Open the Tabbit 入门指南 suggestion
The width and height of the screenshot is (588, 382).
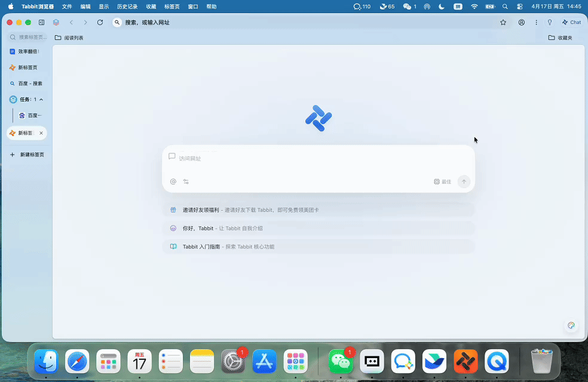318,247
